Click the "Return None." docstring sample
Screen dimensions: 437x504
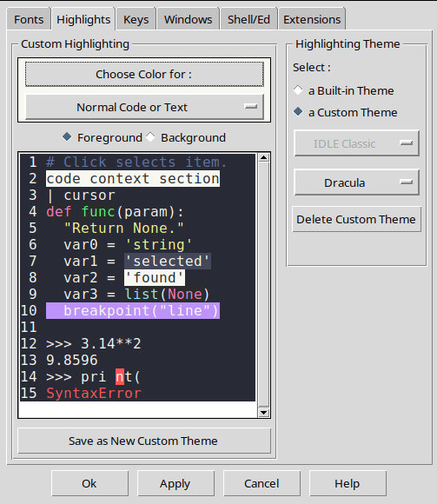tap(123, 229)
